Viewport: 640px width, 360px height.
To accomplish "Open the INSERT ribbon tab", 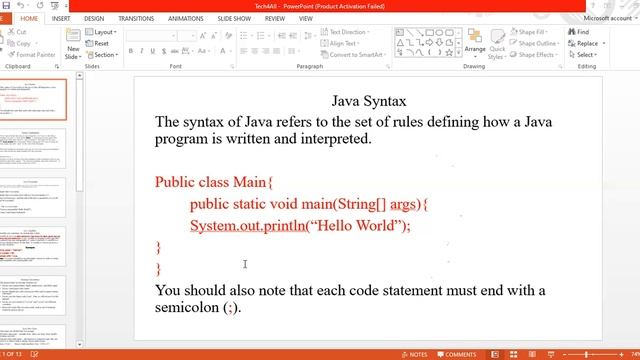I will pos(61,19).
